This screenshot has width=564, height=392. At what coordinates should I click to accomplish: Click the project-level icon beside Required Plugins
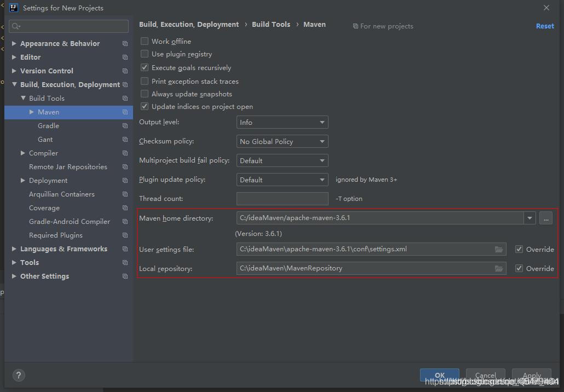click(x=125, y=235)
